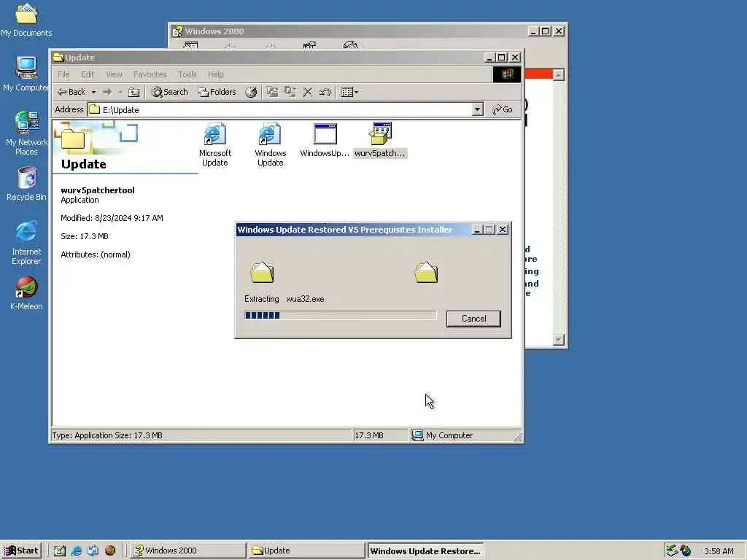The height and width of the screenshot is (560, 747).
Task: Go up one folder level
Action: 134,92
